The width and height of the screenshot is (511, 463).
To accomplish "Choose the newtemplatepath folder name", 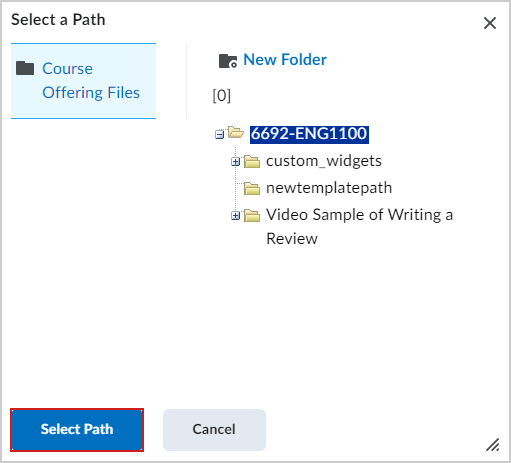I will (329, 188).
